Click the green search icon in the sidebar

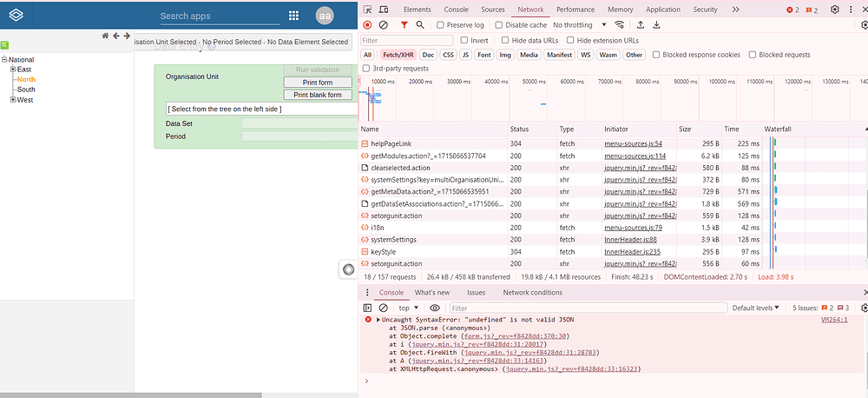click(4, 45)
